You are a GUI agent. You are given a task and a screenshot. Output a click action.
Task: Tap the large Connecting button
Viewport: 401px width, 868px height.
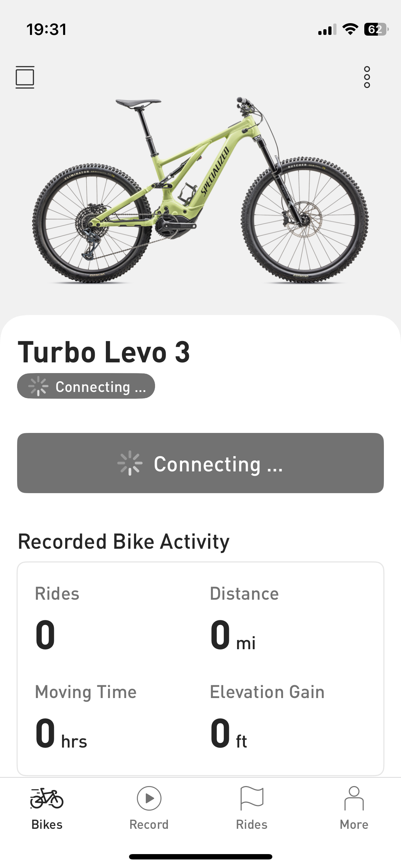(200, 463)
